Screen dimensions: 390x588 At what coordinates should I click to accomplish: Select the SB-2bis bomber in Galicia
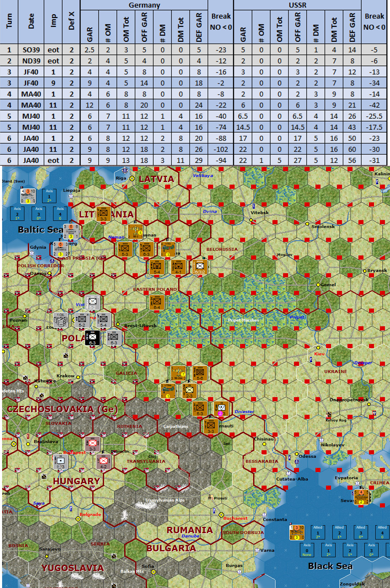pyautogui.click(x=178, y=372)
